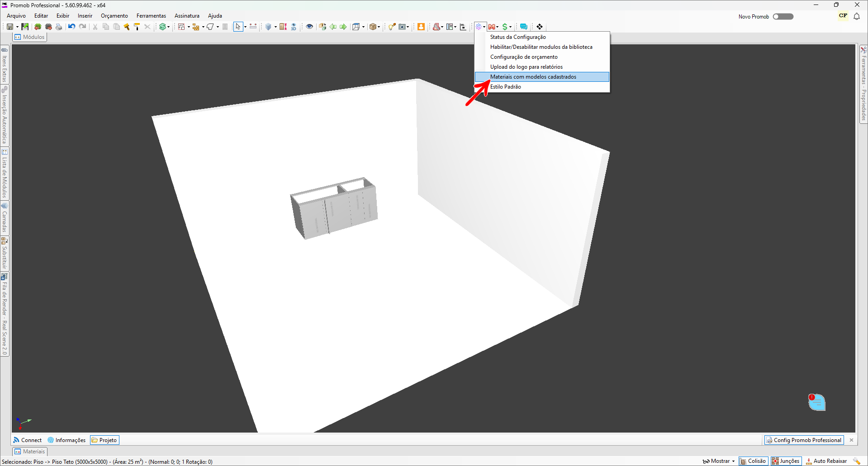Click the Auto Rebaixar button

(826, 461)
